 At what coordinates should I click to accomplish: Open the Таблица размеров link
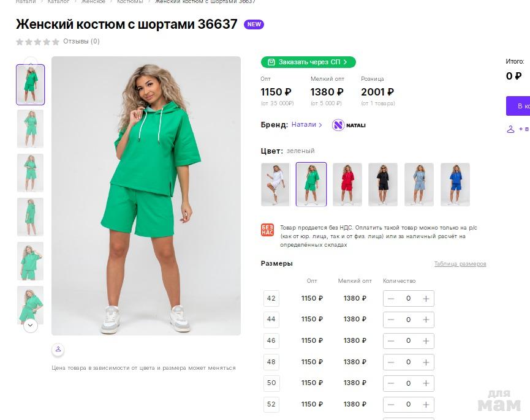[x=460, y=264]
